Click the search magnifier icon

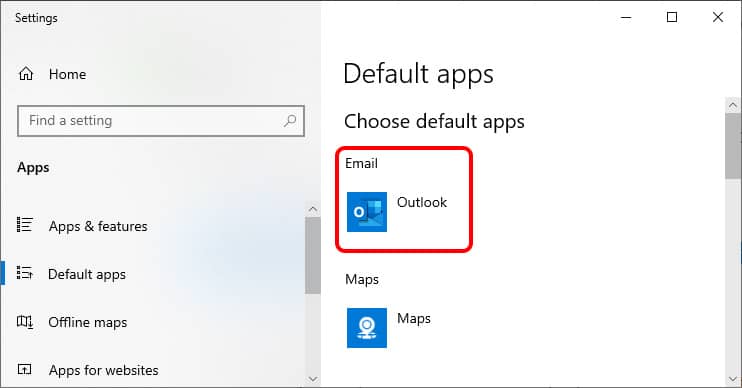point(290,121)
